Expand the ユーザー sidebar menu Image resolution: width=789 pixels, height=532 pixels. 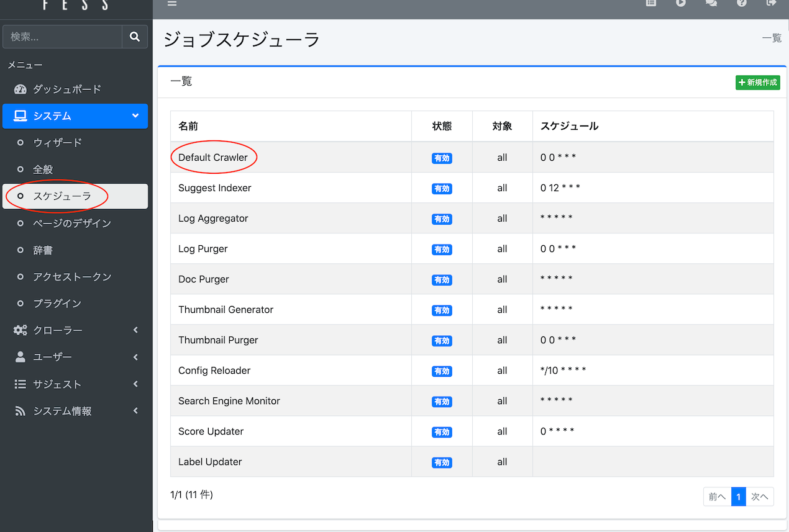click(x=75, y=357)
